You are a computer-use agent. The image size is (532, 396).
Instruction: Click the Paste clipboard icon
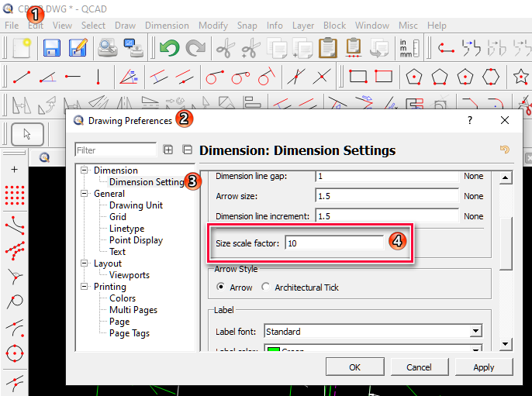[328, 48]
